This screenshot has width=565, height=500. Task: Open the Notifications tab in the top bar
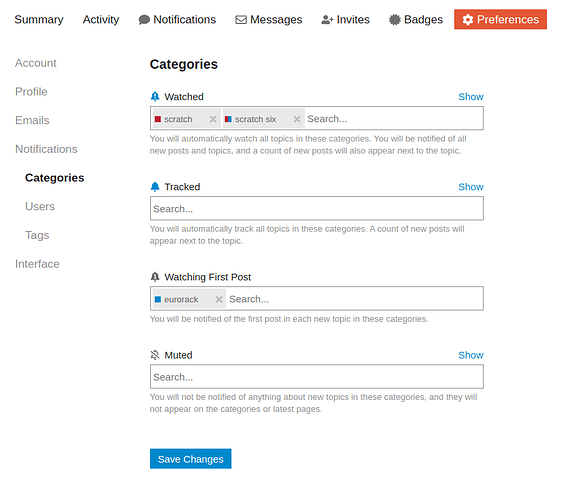(x=177, y=19)
